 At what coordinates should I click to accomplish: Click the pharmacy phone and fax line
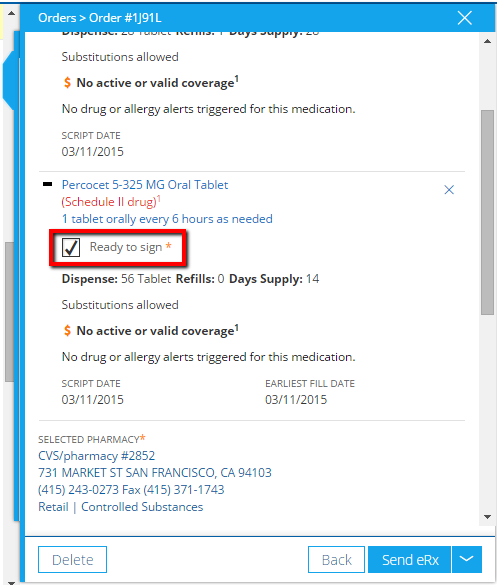click(131, 489)
